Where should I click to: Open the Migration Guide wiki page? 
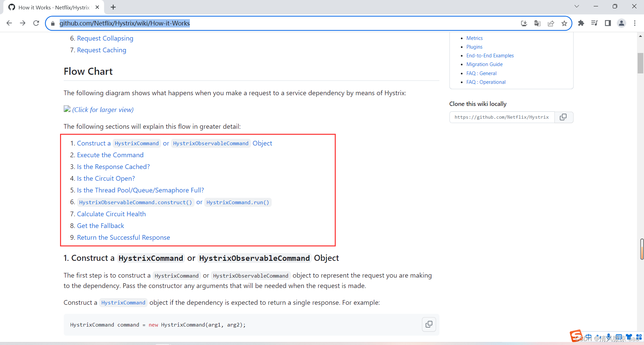[484, 64]
